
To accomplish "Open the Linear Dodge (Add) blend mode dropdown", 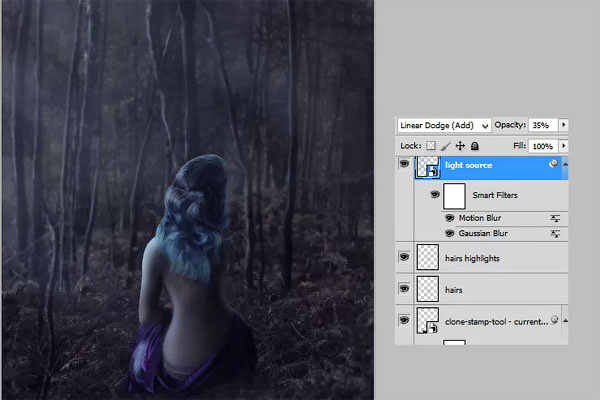I will point(444,125).
